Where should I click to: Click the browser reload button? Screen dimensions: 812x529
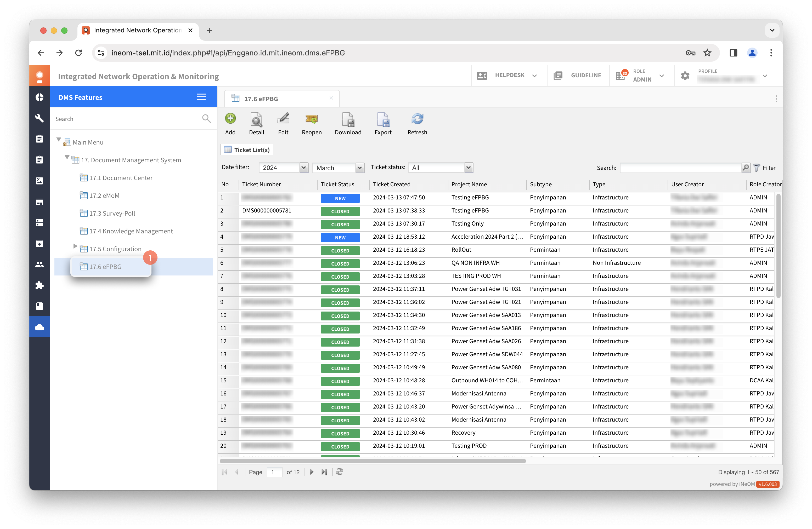[x=78, y=53]
